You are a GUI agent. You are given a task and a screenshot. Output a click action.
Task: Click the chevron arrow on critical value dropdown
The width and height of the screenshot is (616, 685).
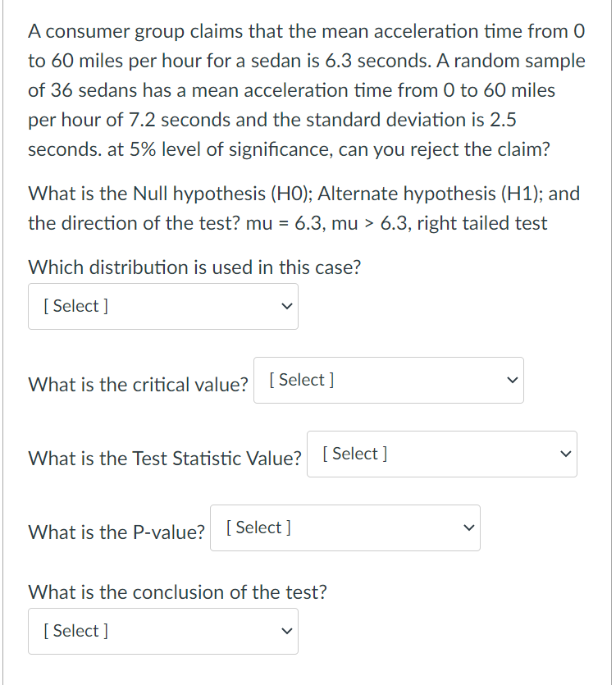pyautogui.click(x=510, y=381)
